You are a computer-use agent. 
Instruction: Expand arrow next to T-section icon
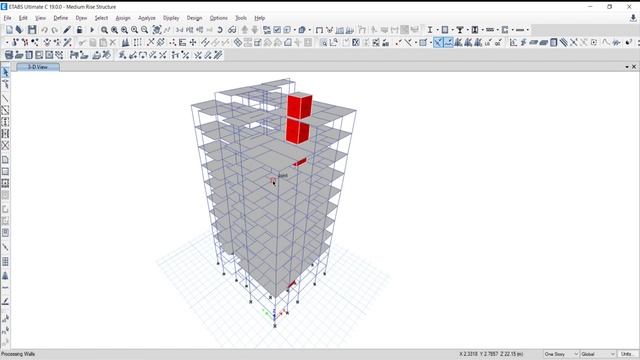467,30
